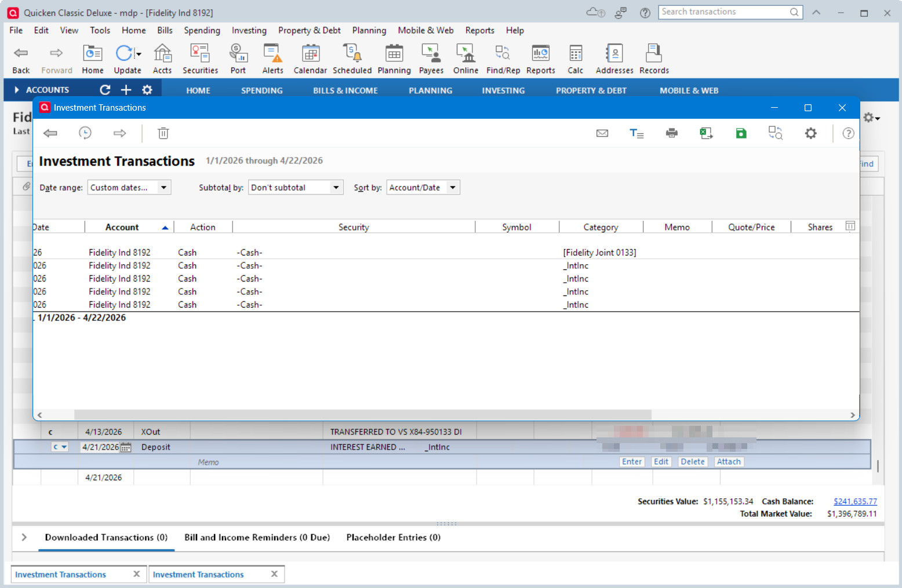Click the delete report trash icon
The image size is (902, 588).
[163, 133]
